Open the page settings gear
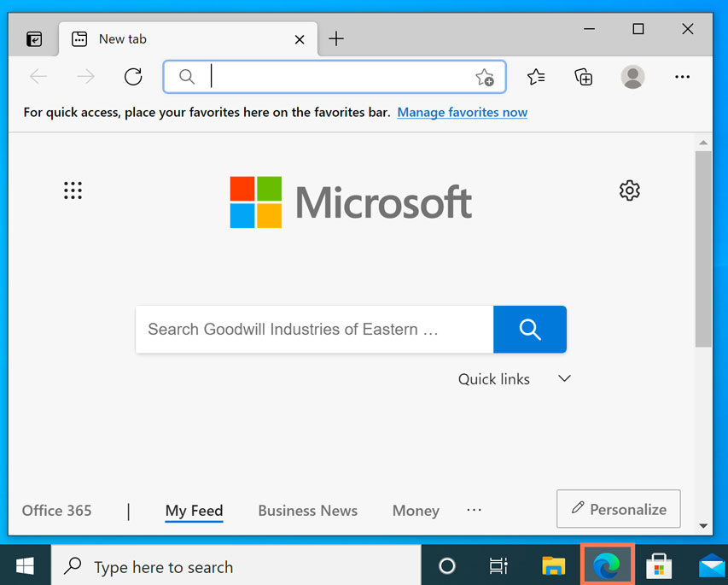This screenshot has width=728, height=585. point(629,190)
